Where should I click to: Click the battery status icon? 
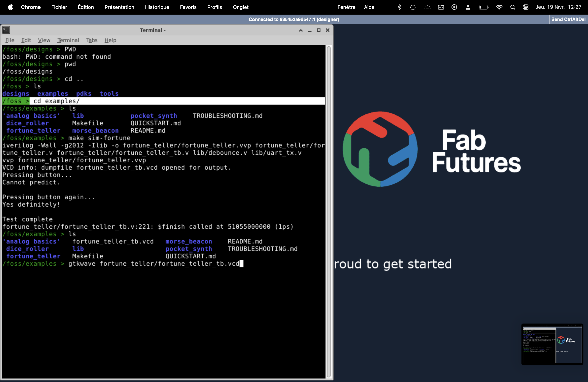[x=483, y=7]
